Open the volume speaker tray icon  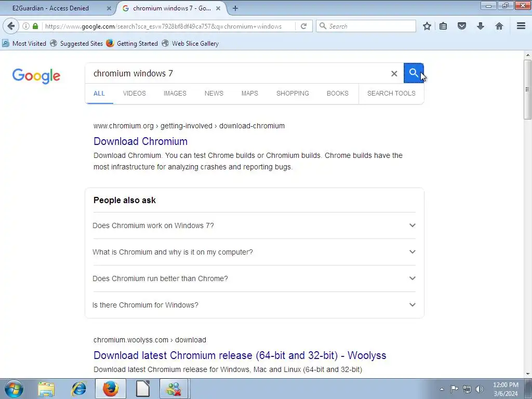[x=480, y=389]
